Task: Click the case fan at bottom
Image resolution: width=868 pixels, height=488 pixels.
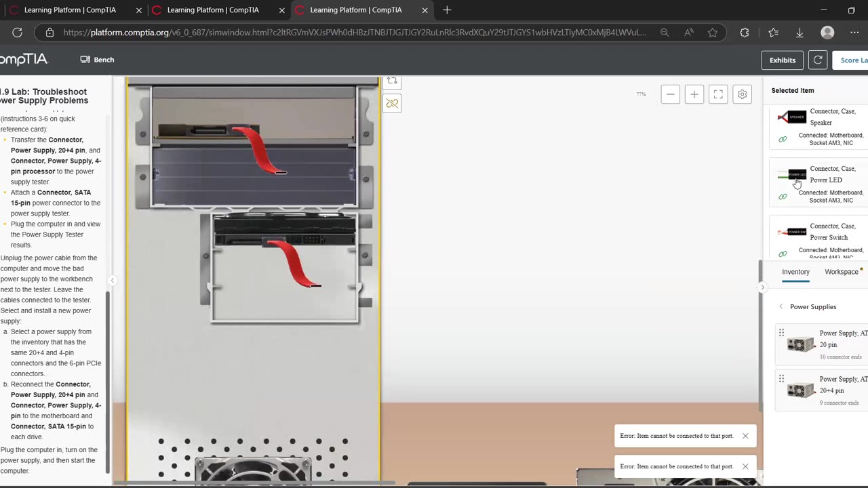Action: [x=253, y=470]
